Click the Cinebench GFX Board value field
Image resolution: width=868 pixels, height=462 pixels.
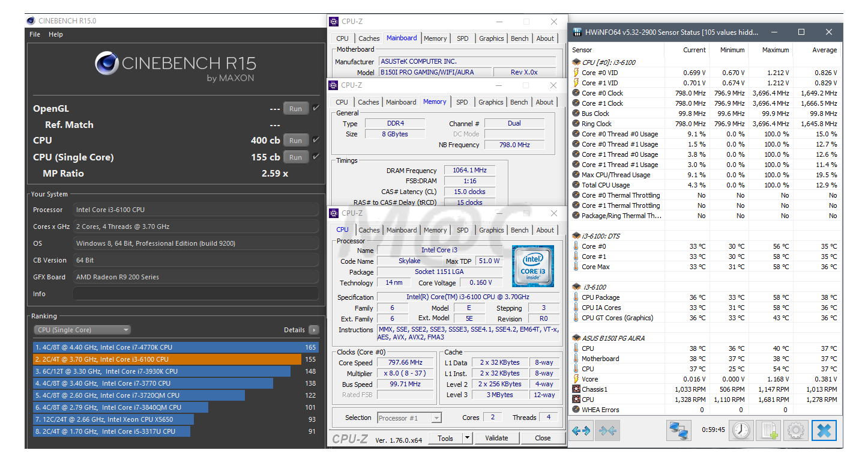pos(196,277)
